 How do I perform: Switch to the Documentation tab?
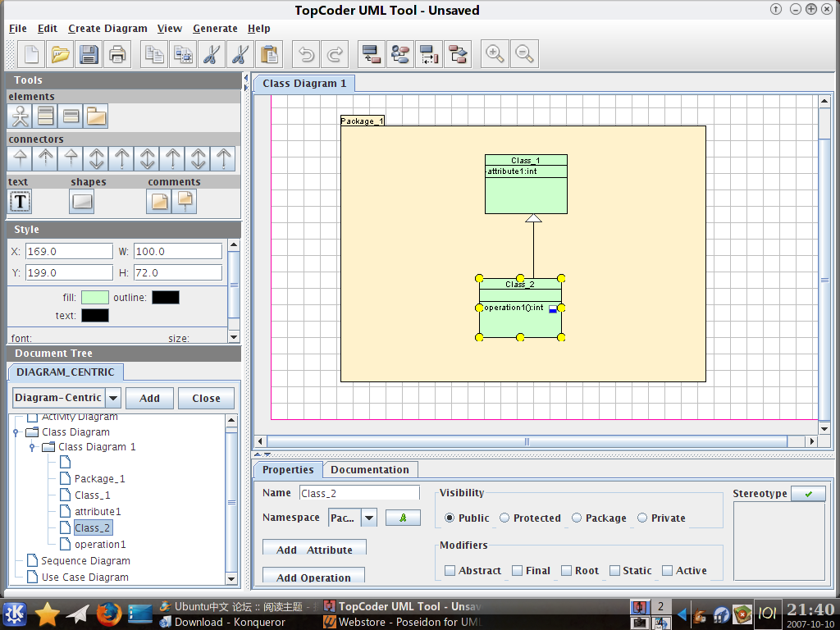370,470
